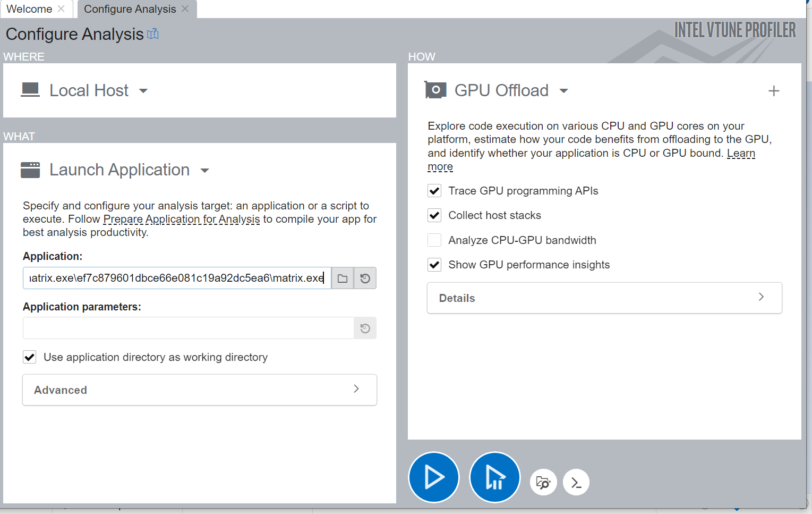Switch to the Welcome tab

(29, 9)
